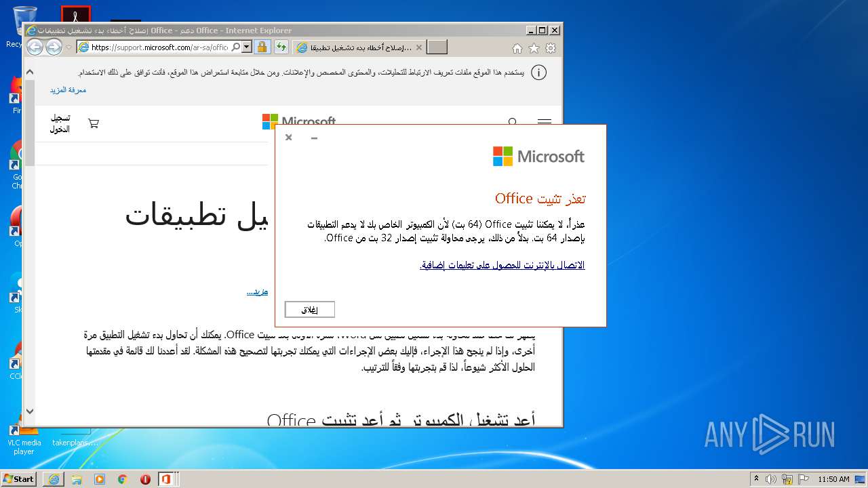Open Chrome from the taskbar
868x488 pixels.
pyautogui.click(x=123, y=479)
